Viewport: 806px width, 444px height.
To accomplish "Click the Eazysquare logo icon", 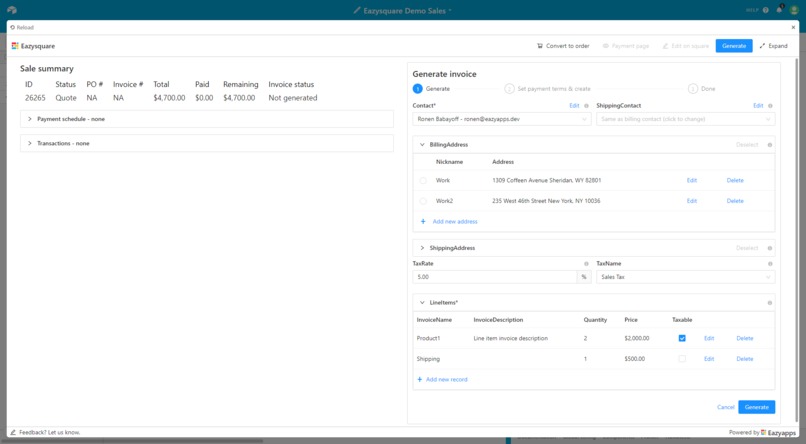I will pyautogui.click(x=15, y=46).
